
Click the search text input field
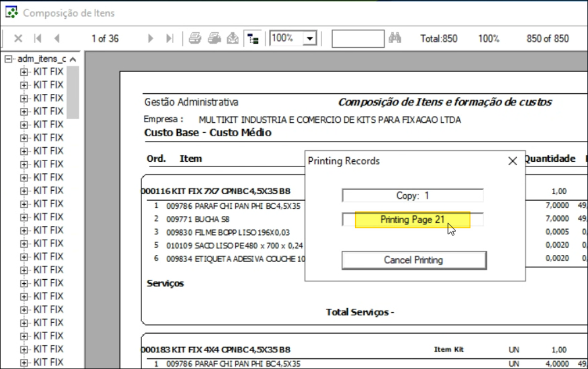pyautogui.click(x=358, y=39)
